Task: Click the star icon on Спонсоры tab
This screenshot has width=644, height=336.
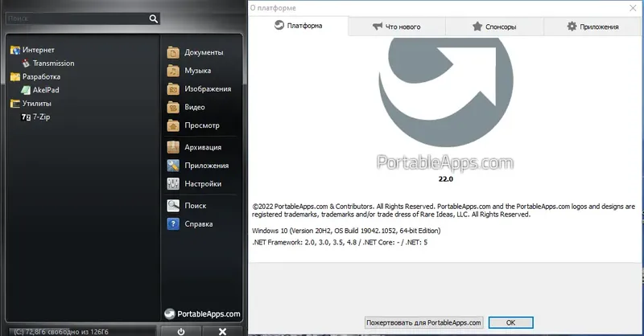Action: pos(477,27)
